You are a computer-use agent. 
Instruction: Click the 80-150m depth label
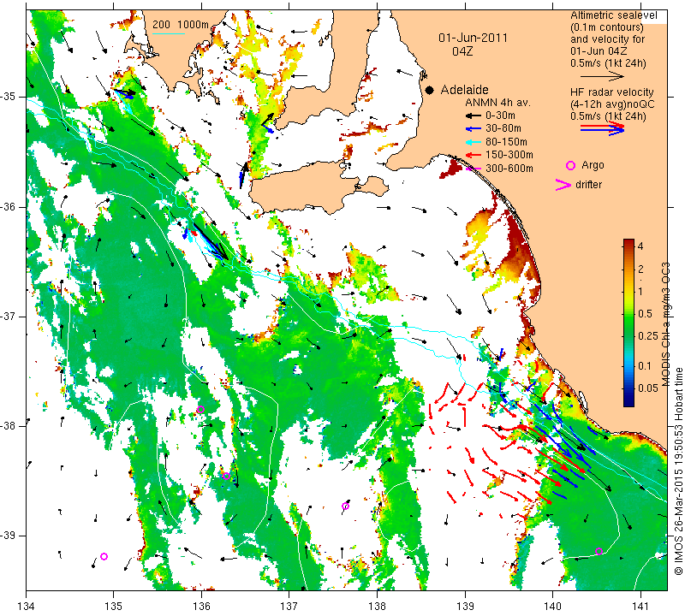point(506,142)
